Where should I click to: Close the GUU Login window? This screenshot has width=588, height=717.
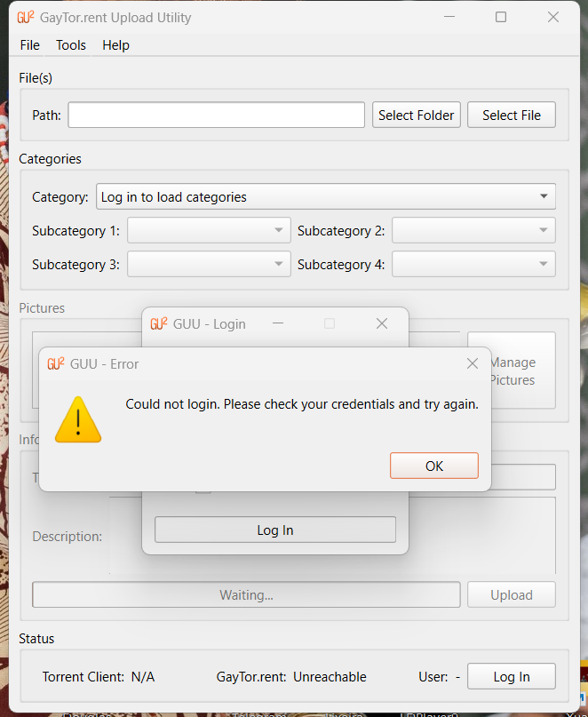[x=382, y=324]
